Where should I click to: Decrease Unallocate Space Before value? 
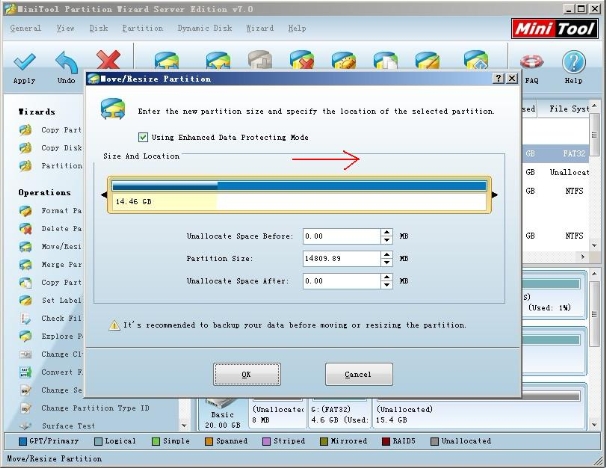(386, 240)
